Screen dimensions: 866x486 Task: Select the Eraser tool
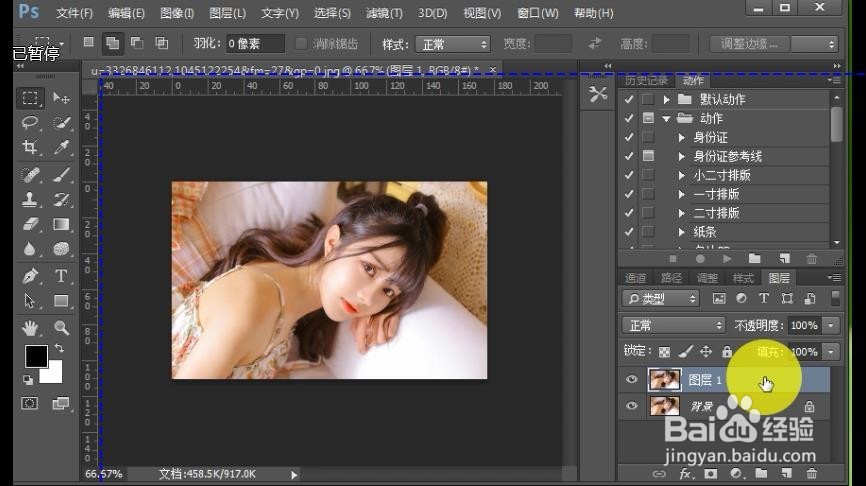point(30,224)
